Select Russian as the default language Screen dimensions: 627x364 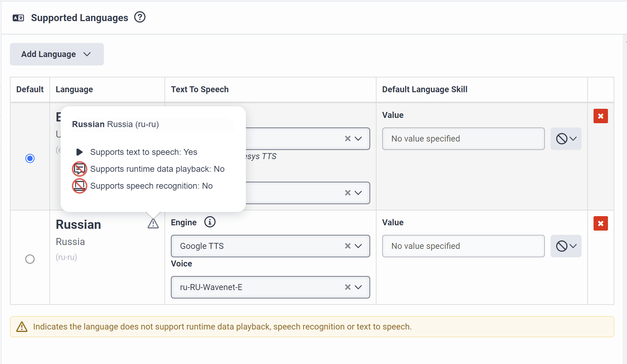pyautogui.click(x=30, y=259)
